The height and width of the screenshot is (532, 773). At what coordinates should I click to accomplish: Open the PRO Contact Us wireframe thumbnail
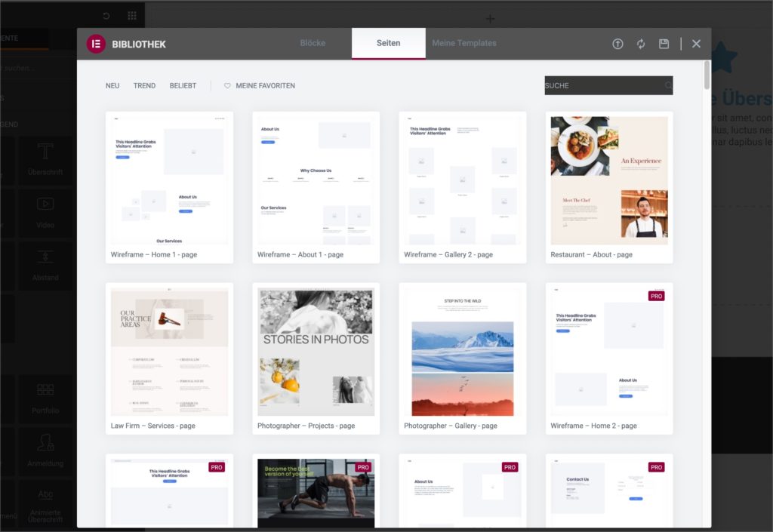click(609, 493)
